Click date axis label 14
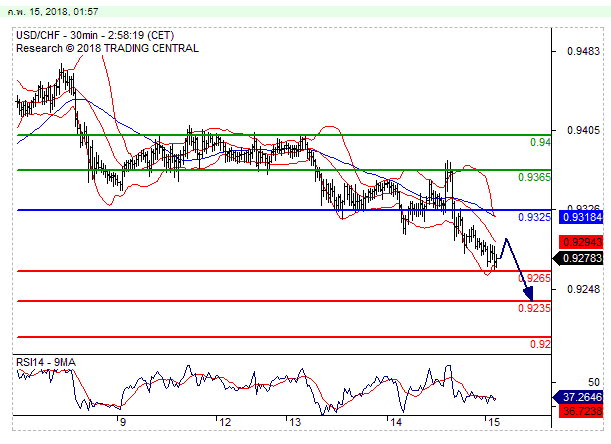 [396, 422]
